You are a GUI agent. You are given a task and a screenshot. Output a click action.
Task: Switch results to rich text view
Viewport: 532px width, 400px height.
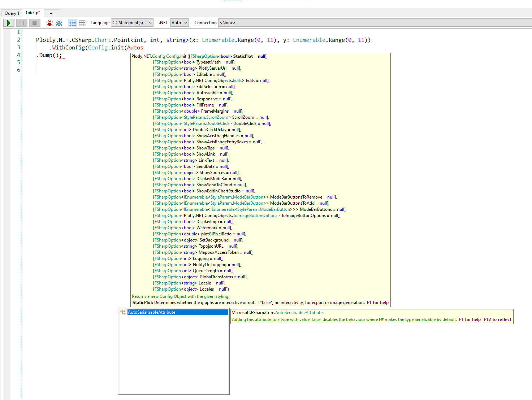(73, 23)
